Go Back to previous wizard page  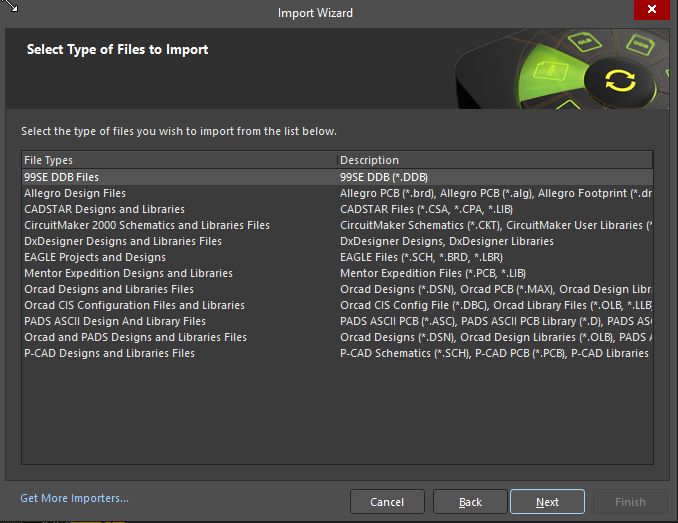pos(470,502)
